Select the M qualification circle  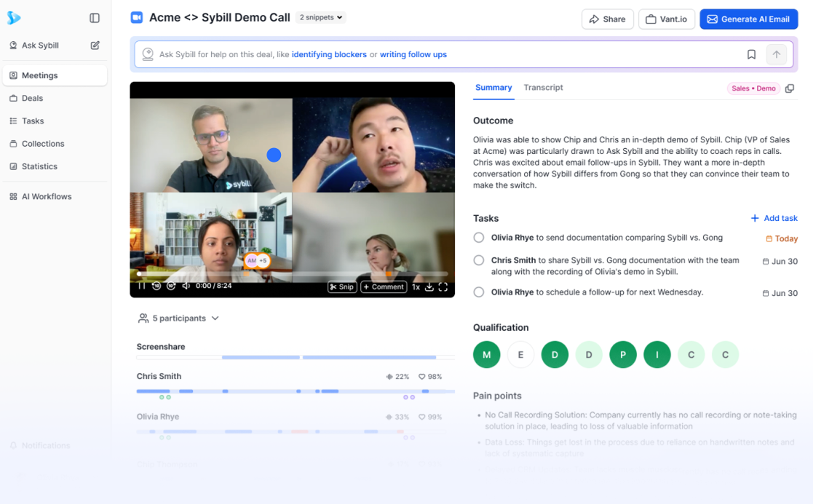[x=487, y=355]
